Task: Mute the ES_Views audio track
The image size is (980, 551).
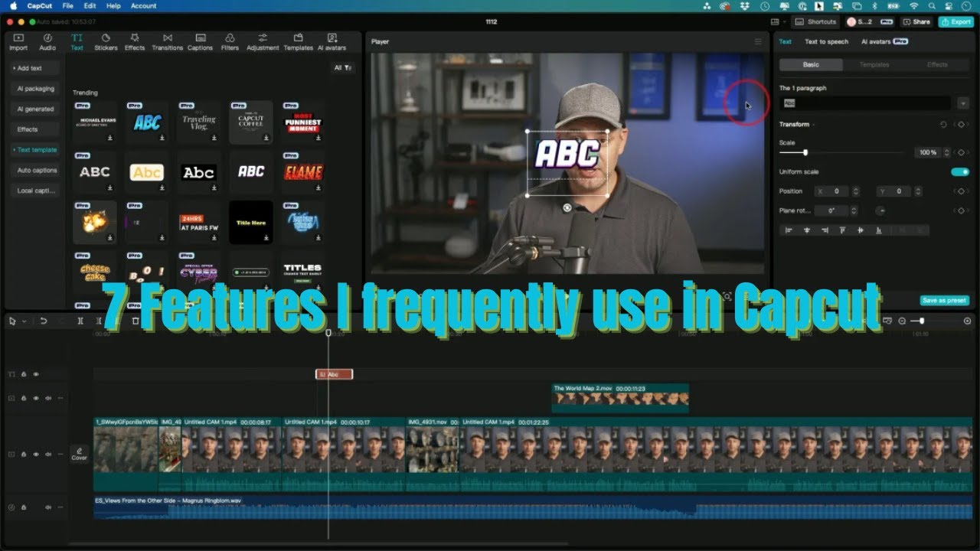Action: point(48,507)
